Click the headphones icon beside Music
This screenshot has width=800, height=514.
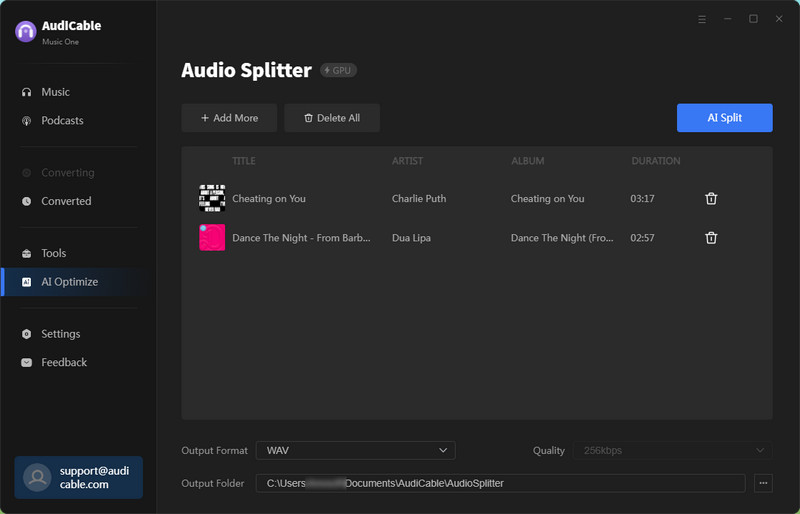click(27, 92)
